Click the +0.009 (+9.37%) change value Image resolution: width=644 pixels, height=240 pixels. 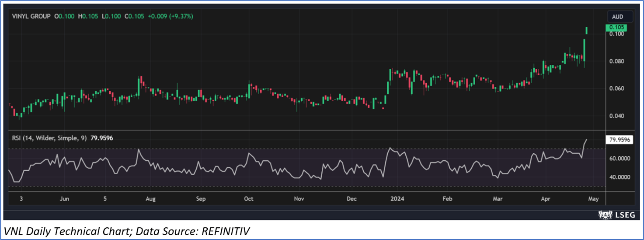click(x=171, y=16)
